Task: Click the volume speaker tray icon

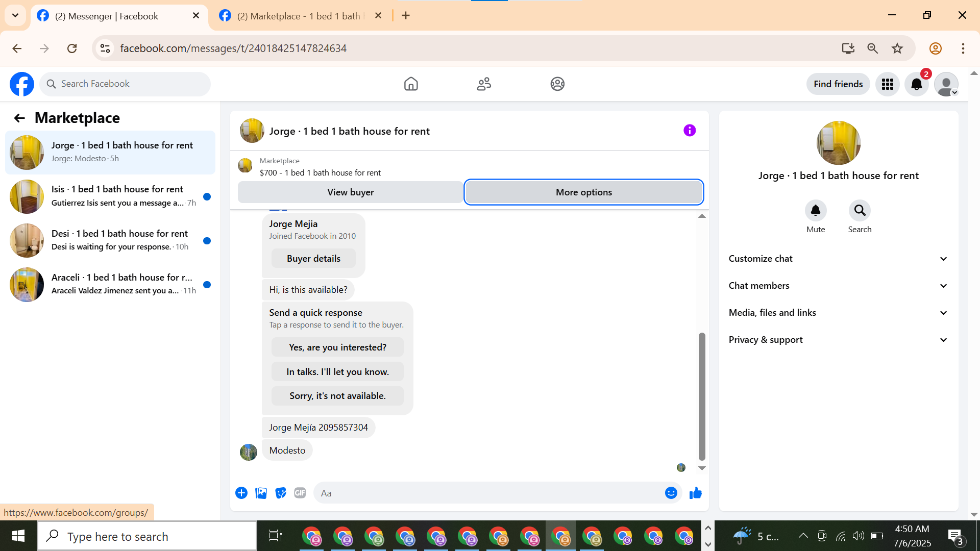Action: [x=858, y=536]
